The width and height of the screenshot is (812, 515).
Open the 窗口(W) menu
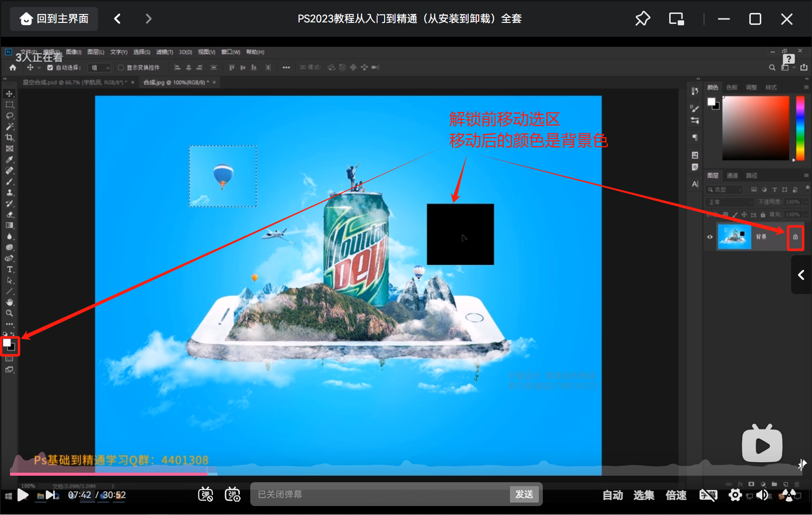pos(231,52)
